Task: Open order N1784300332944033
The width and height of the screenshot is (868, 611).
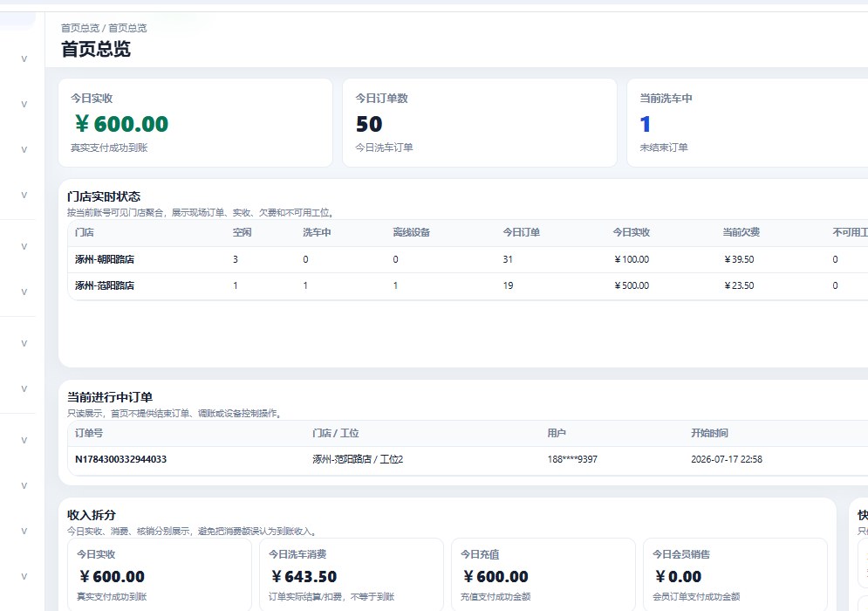Action: (120, 459)
